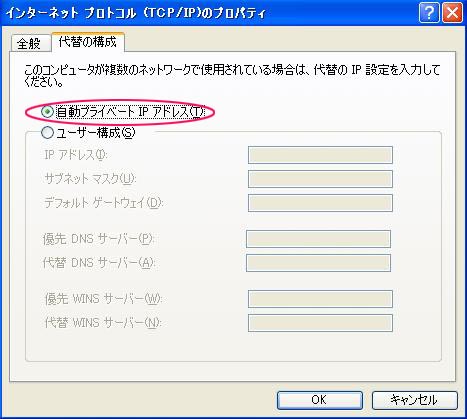Click the IP アドレス input field
Image resolution: width=467 pixels, height=419 pixels.
point(320,155)
